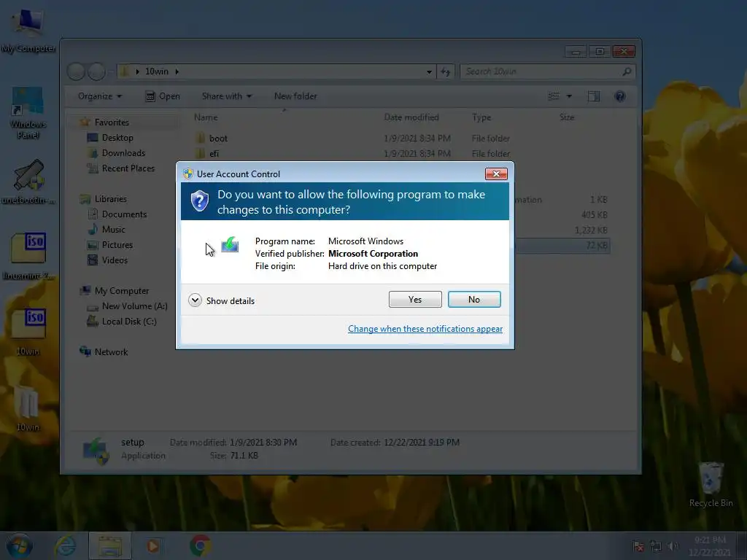Viewport: 747px width, 560px height.
Task: Select the linuxmint ISO desktop icon
Action: [28, 256]
